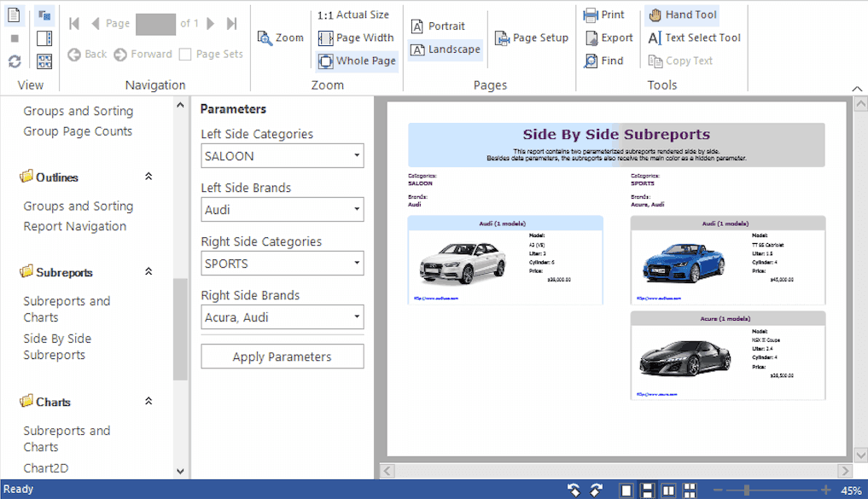Open Side By Side Subreports sample
Screen dimensions: 868x499
[57, 347]
